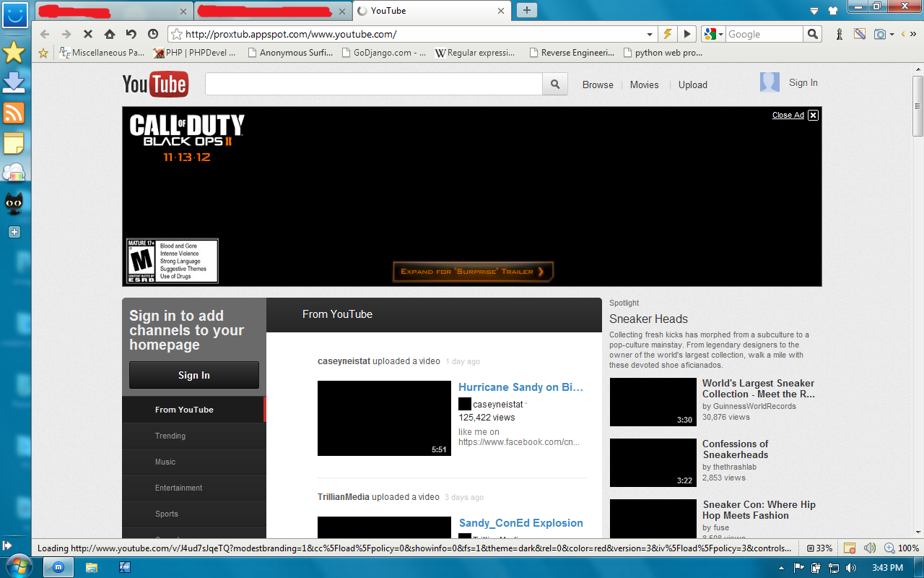Screen dimensions: 924x578
Task: Open Confessions of Sneakerheads video link
Action: point(736,449)
